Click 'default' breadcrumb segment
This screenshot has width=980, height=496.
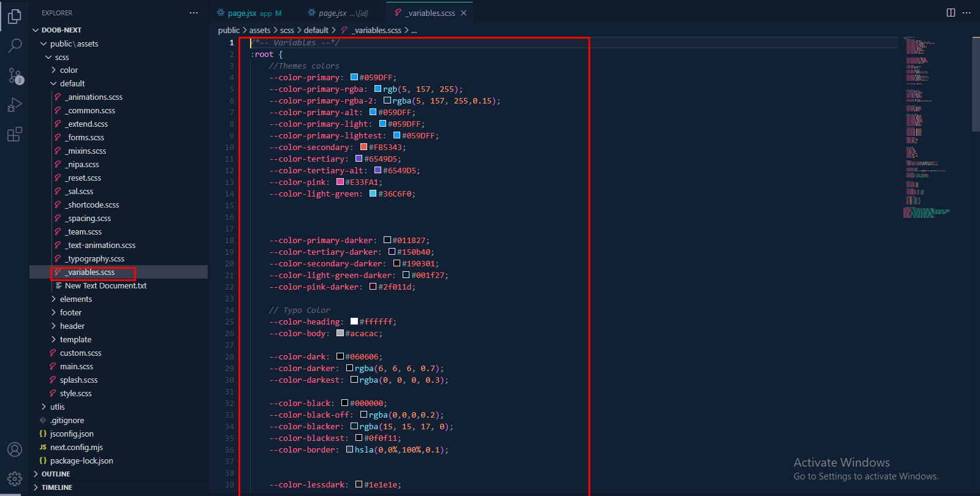(x=316, y=30)
